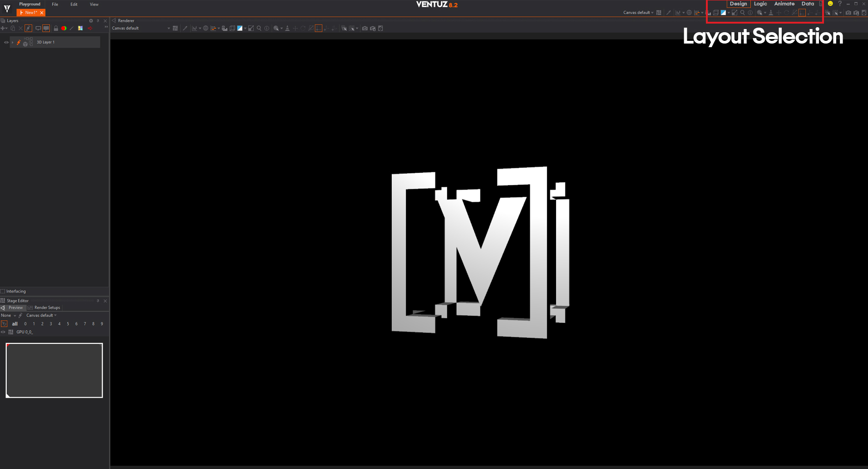The height and width of the screenshot is (469, 868).
Task: Toggle visibility of GPU 0_0_ output
Action: pos(3,332)
